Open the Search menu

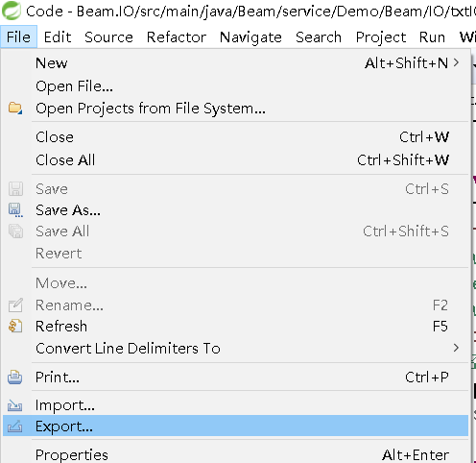[319, 37]
